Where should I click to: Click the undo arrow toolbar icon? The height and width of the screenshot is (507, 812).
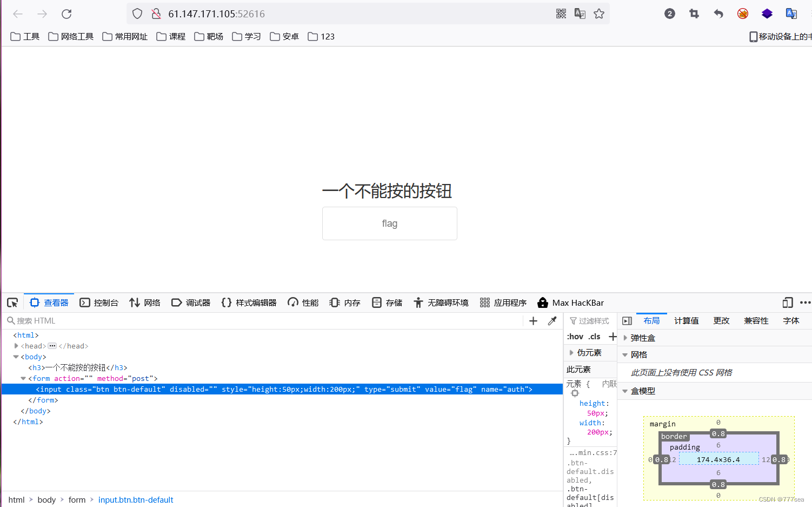pos(718,14)
